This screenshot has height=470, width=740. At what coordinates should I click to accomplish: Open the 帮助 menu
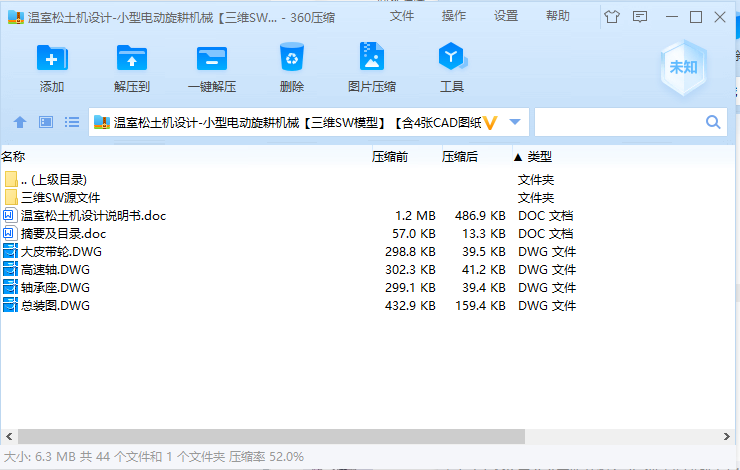(x=558, y=16)
